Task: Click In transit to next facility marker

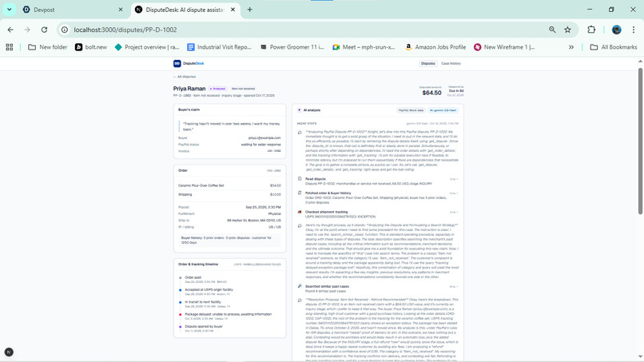Action: click(x=181, y=302)
